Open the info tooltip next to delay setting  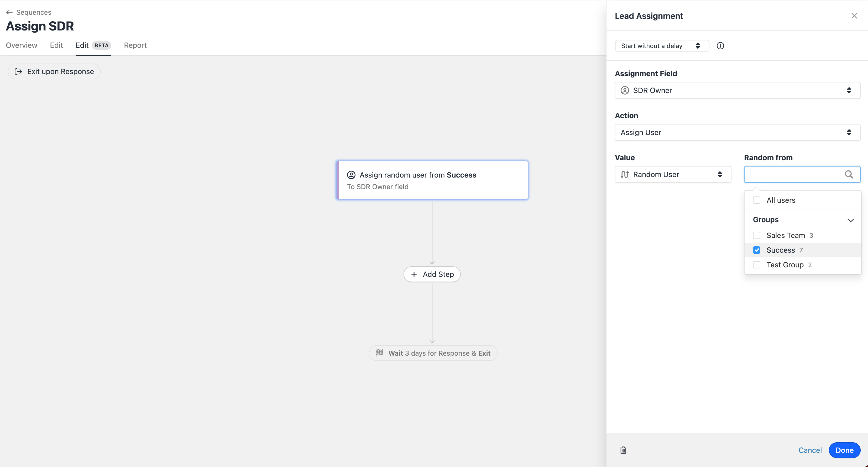coord(720,45)
